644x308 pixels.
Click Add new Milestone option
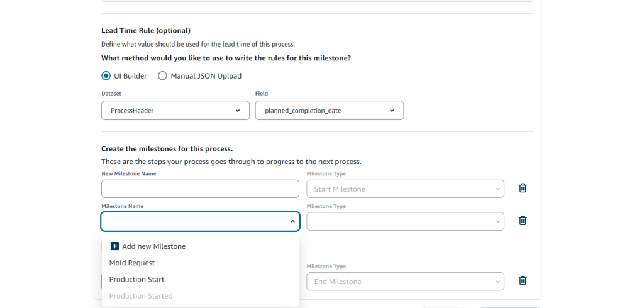click(x=153, y=246)
